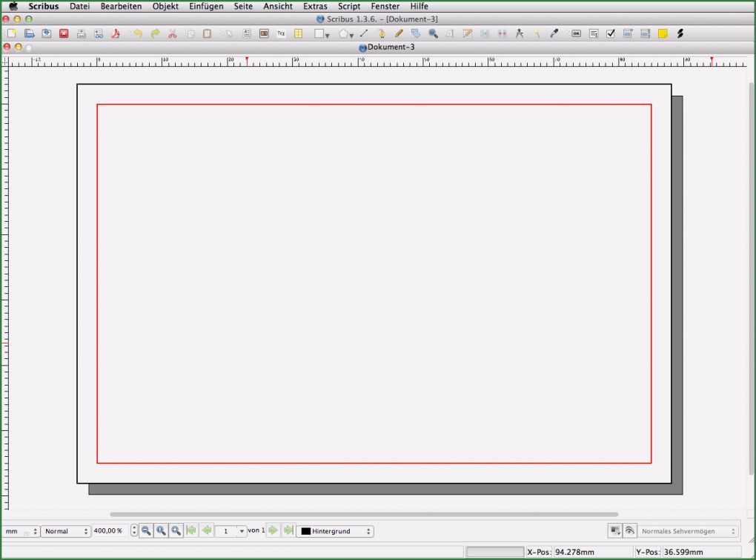Click the New Document icon
Image resolution: width=756 pixels, height=560 pixels.
click(x=11, y=33)
